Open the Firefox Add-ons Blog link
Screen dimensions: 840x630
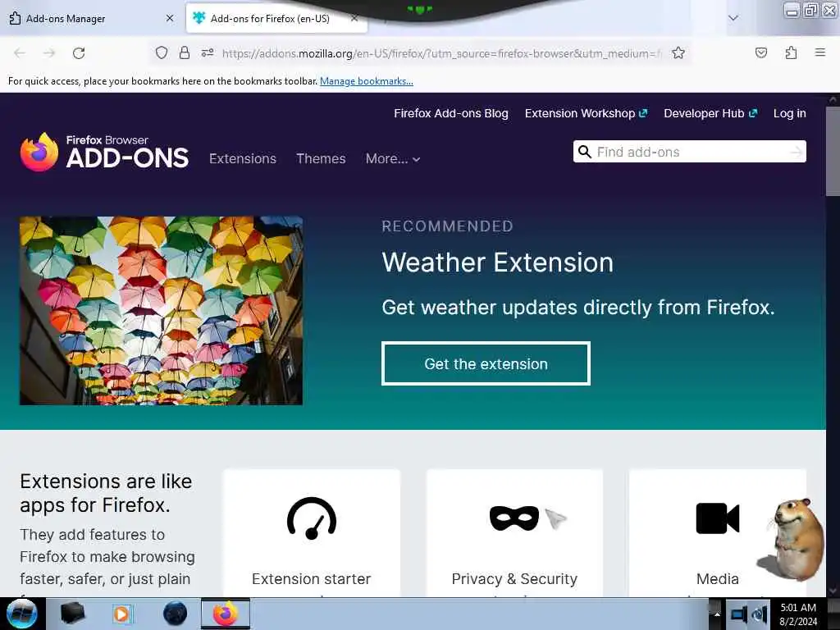451,113
